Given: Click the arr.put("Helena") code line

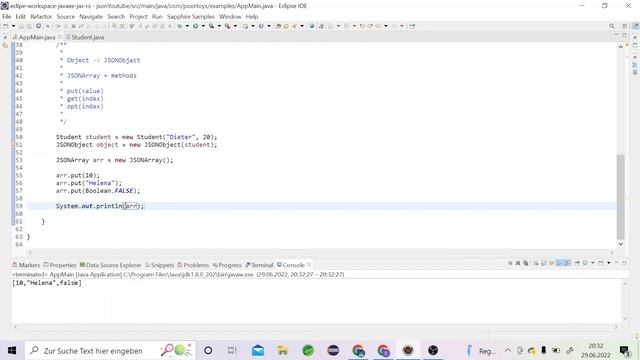Looking at the screenshot, I should (x=89, y=183).
